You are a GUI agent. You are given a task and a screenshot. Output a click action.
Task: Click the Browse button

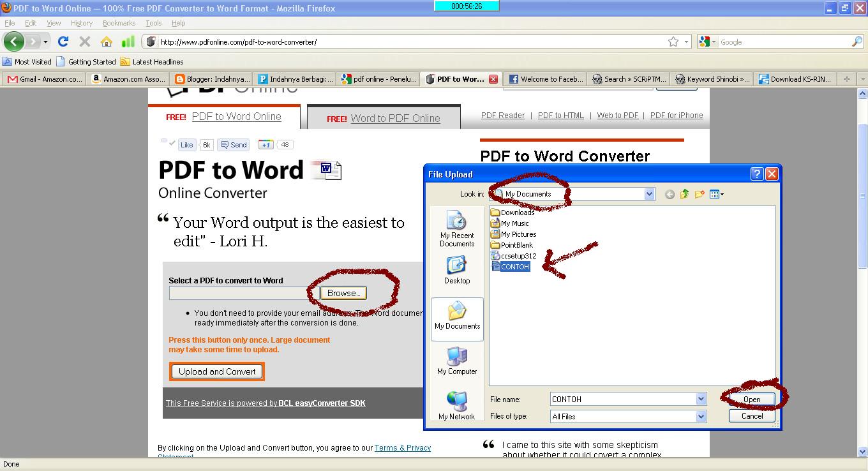(343, 293)
